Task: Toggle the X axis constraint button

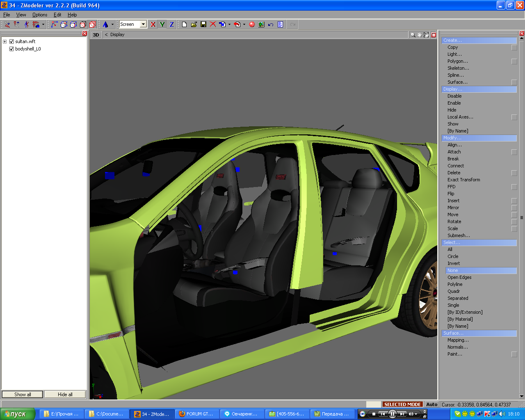Action: click(153, 25)
